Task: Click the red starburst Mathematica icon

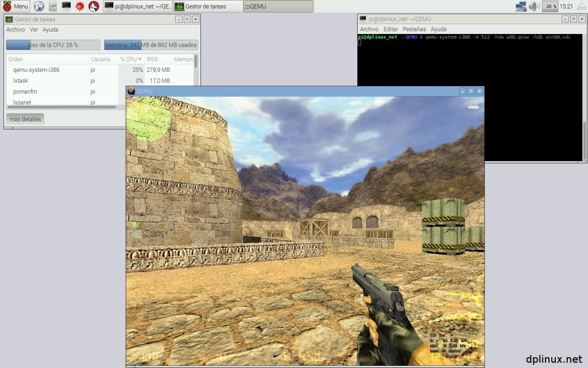Action: pyautogui.click(x=80, y=6)
